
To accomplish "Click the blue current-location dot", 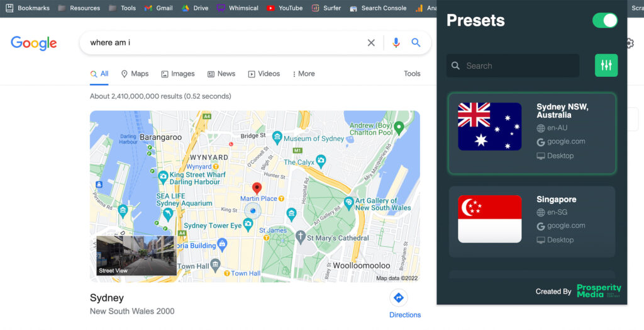I will (253, 211).
